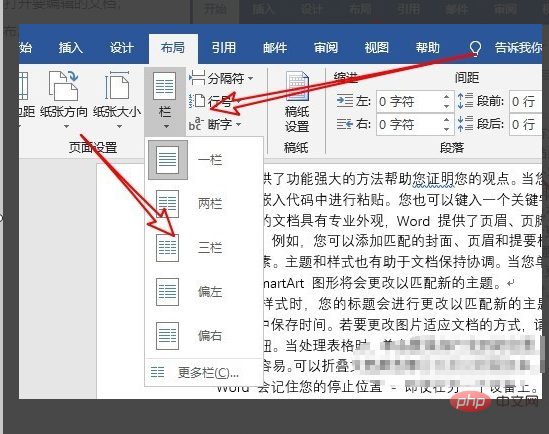Viewport: 549px width, 434px height.
Task: Click the 段落 group label
Action: click(x=452, y=147)
